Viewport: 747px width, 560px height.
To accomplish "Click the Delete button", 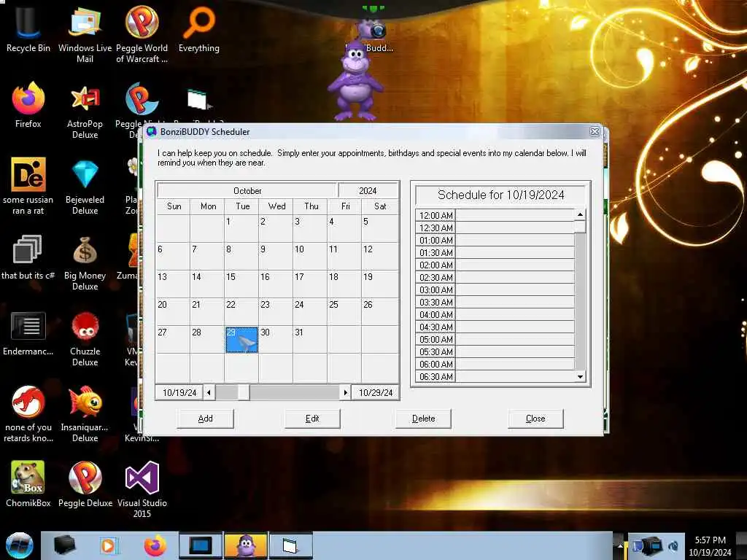I will tap(424, 419).
